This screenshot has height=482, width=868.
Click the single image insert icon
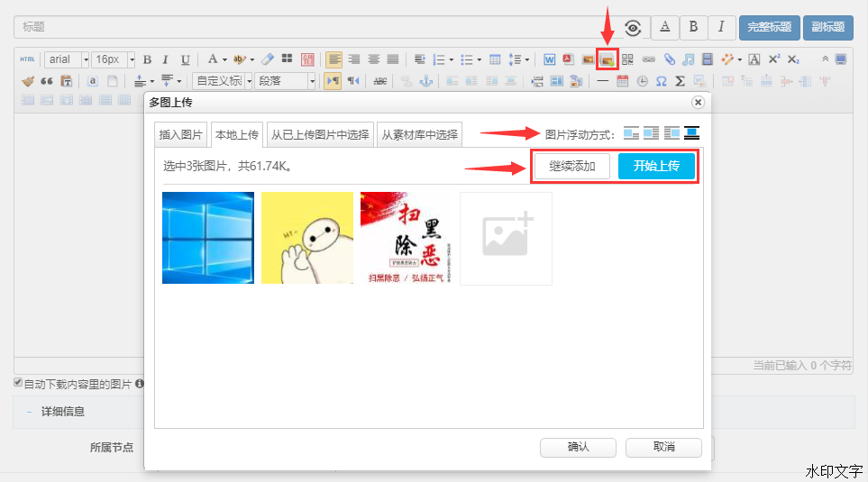(x=588, y=59)
